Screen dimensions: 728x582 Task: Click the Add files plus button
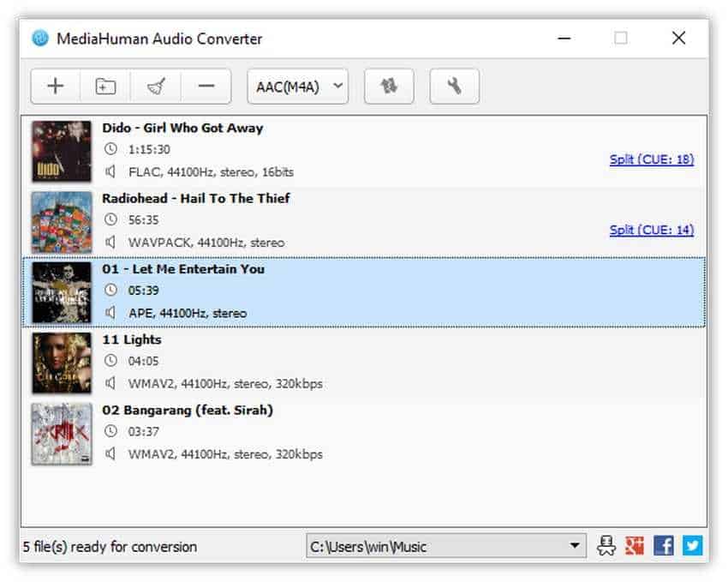click(x=56, y=87)
